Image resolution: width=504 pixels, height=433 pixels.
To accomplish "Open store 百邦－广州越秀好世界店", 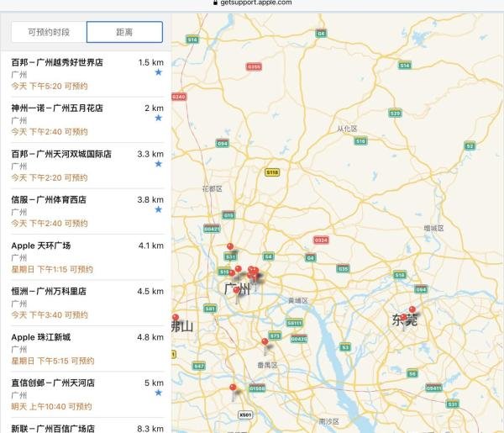I will pyautogui.click(x=87, y=74).
